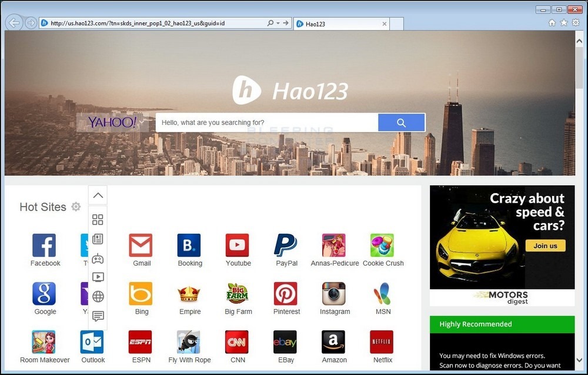Open the Netflix site icon

(382, 342)
